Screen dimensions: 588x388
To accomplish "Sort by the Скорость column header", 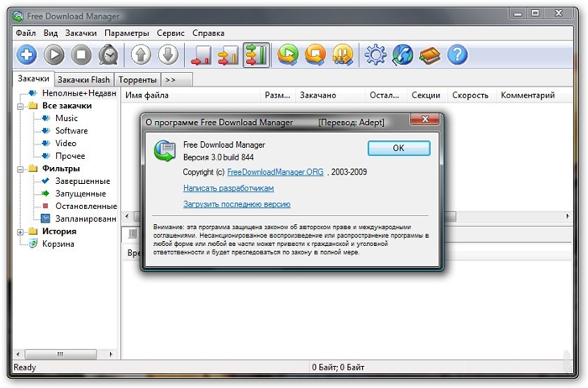I will click(x=471, y=95).
